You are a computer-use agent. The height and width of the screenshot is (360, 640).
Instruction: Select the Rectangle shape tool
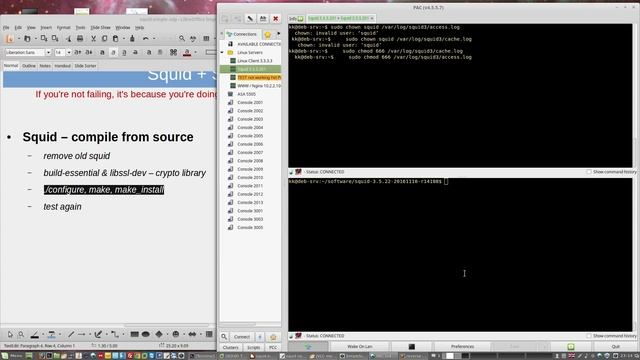[x=134, y=334]
